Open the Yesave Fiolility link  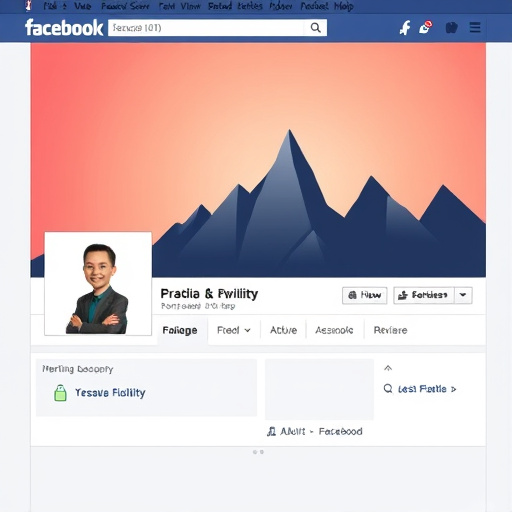coord(110,393)
